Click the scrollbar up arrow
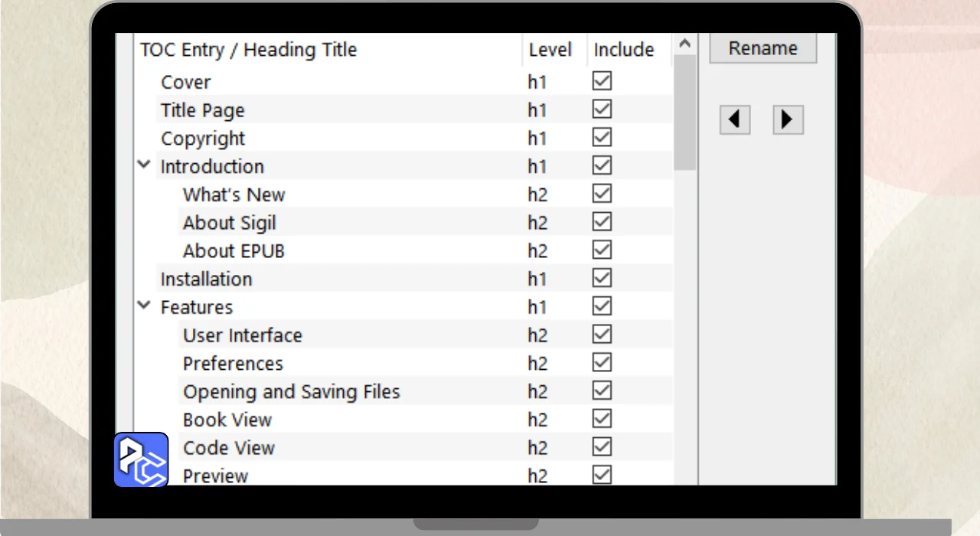This screenshot has height=536, width=980. pos(684,44)
